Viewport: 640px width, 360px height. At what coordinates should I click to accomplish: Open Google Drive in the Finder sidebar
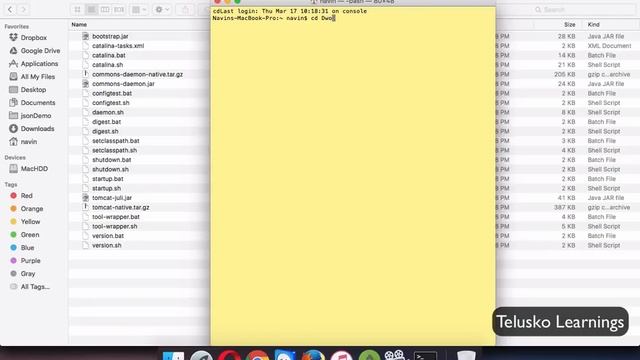click(x=40, y=51)
